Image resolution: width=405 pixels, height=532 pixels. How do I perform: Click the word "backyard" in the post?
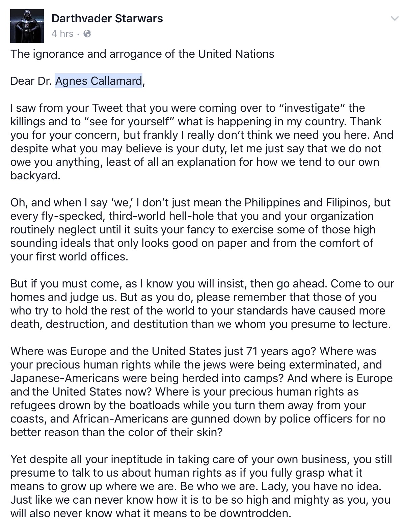[x=35, y=176]
